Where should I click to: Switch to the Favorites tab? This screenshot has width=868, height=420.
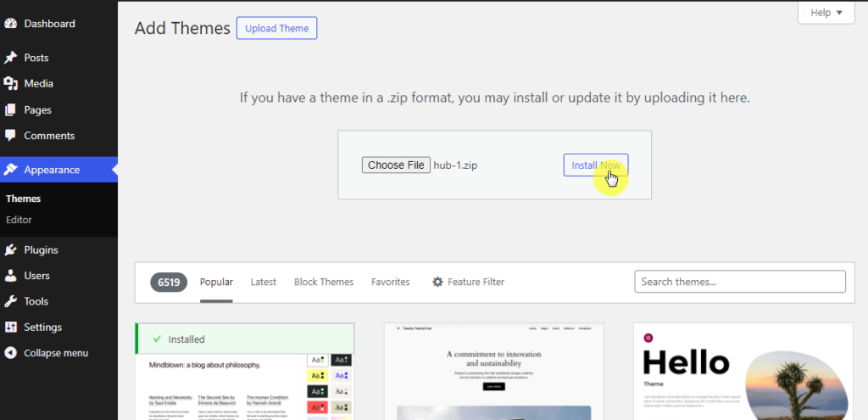(390, 282)
